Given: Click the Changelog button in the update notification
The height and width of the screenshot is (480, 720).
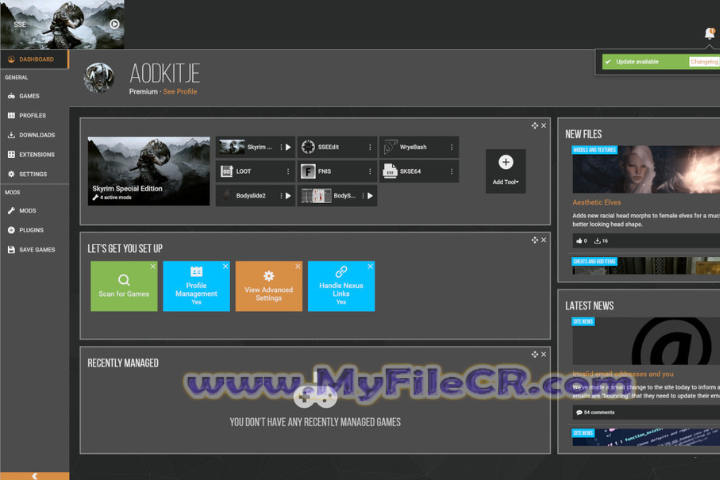Looking at the screenshot, I should [703, 62].
